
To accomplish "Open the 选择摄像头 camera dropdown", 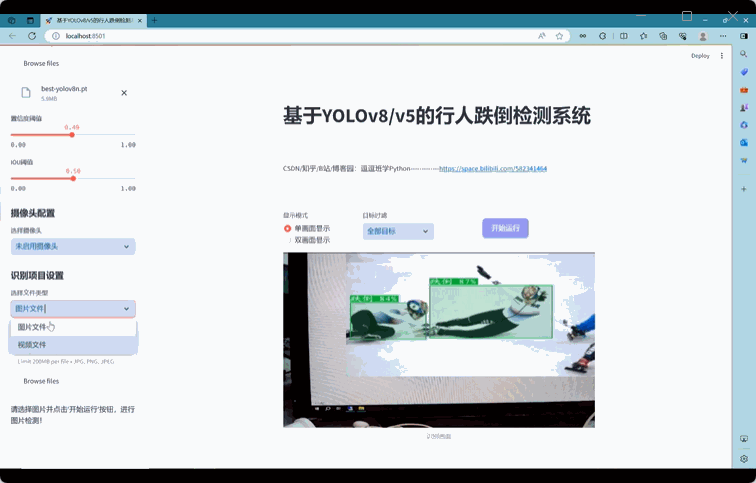I will (x=73, y=246).
